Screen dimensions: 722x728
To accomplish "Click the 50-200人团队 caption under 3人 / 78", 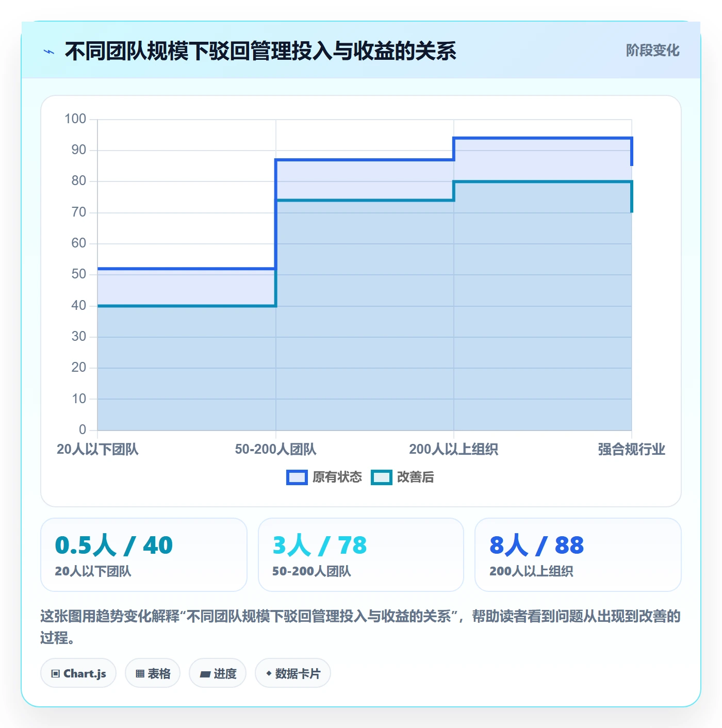I will point(311,571).
